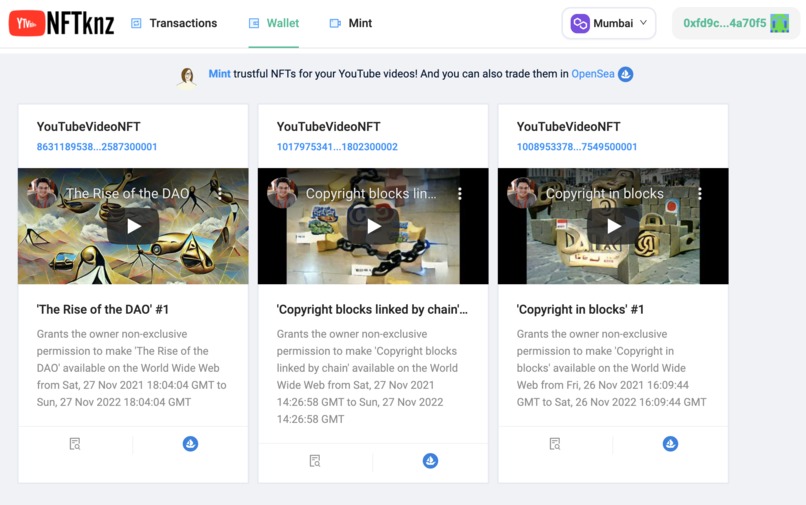806x505 pixels.
Task: Open token ID 1017975341...1802300002
Action: (x=337, y=147)
